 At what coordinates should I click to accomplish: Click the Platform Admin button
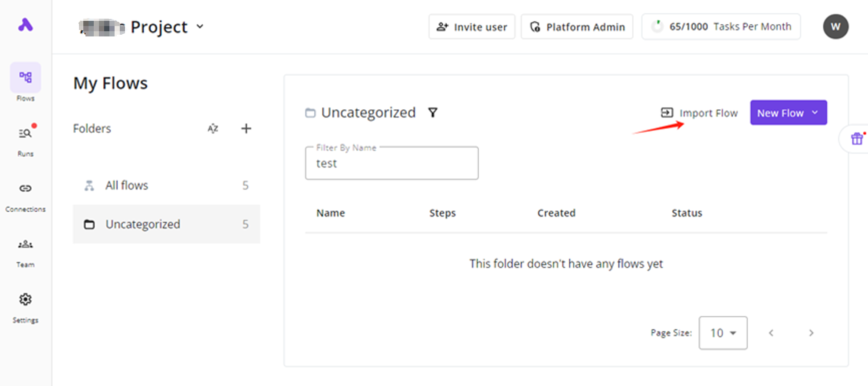[x=577, y=27]
